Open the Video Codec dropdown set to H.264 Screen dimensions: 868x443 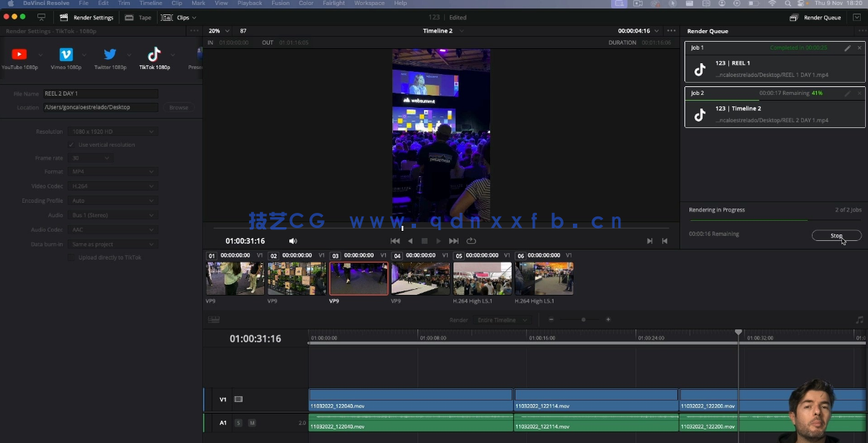[x=112, y=185]
